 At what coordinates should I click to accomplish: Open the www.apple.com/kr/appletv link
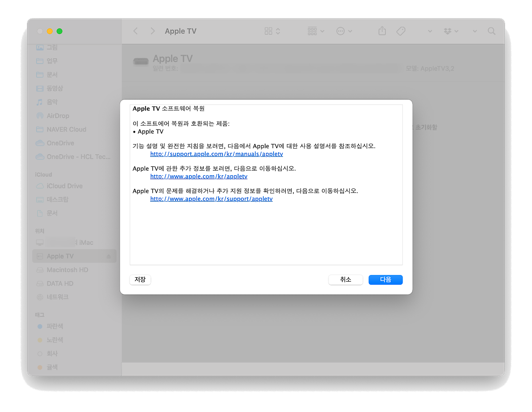[x=199, y=177]
